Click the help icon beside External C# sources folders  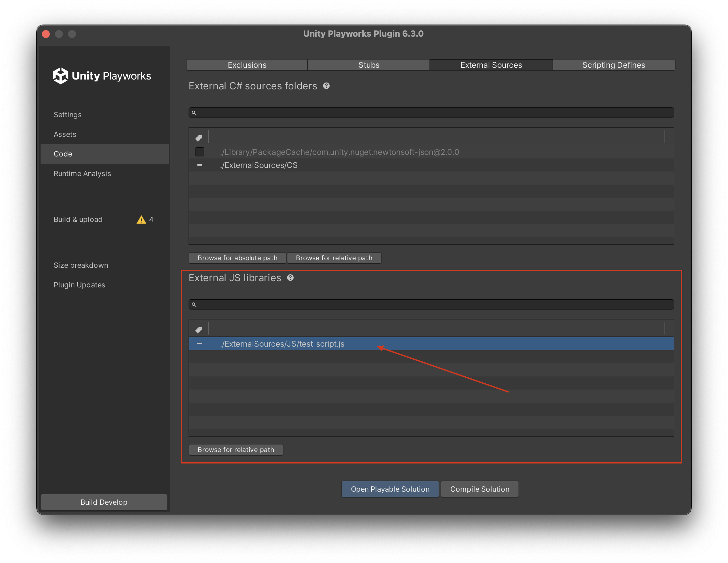tap(326, 86)
